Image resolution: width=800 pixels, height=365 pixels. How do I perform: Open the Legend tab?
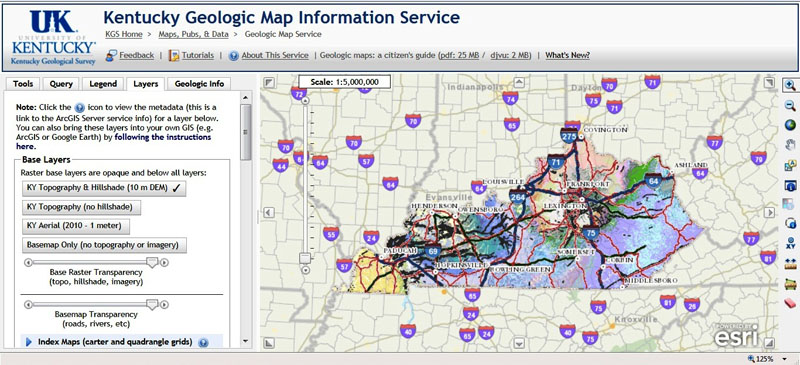(103, 84)
